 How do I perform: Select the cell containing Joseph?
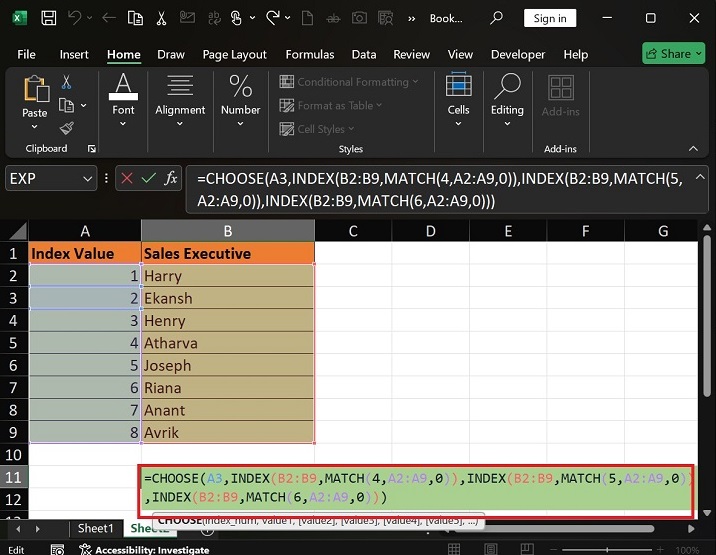coord(228,365)
